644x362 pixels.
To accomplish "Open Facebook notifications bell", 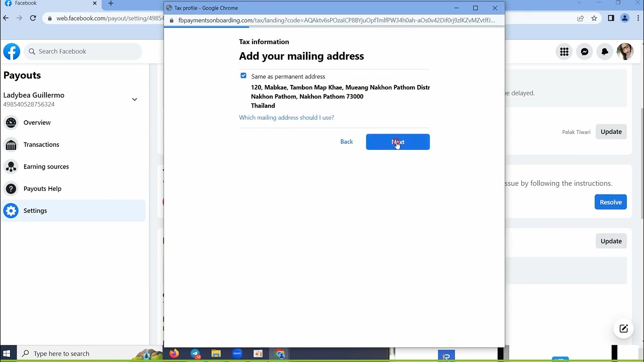I will click(605, 51).
